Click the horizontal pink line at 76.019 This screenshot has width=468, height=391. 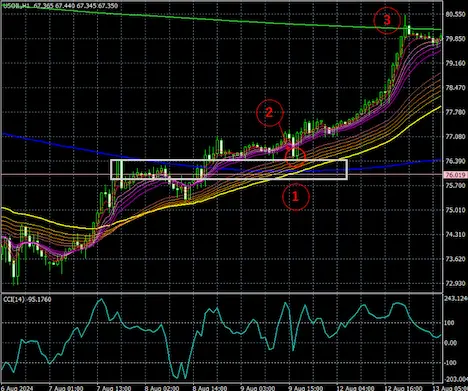click(221, 174)
